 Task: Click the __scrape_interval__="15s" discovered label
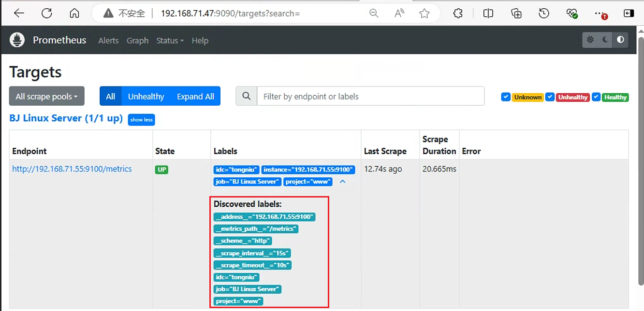tap(252, 253)
